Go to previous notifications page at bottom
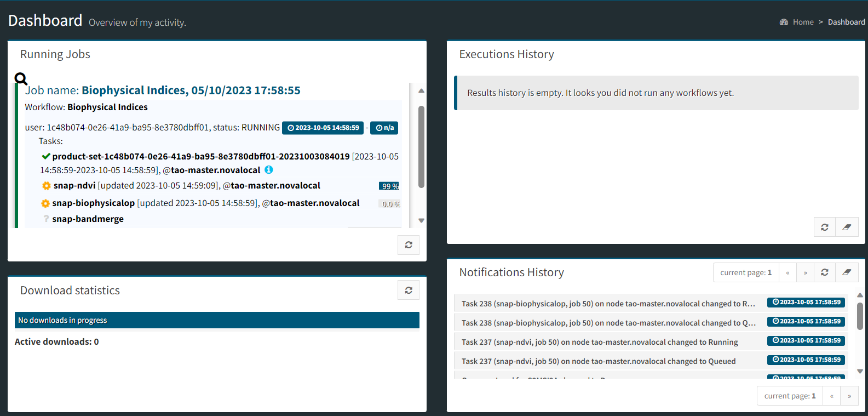This screenshot has height=416, width=868. click(831, 396)
